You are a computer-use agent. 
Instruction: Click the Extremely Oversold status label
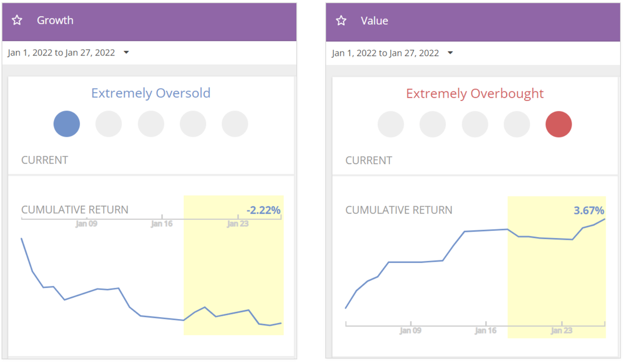151,93
